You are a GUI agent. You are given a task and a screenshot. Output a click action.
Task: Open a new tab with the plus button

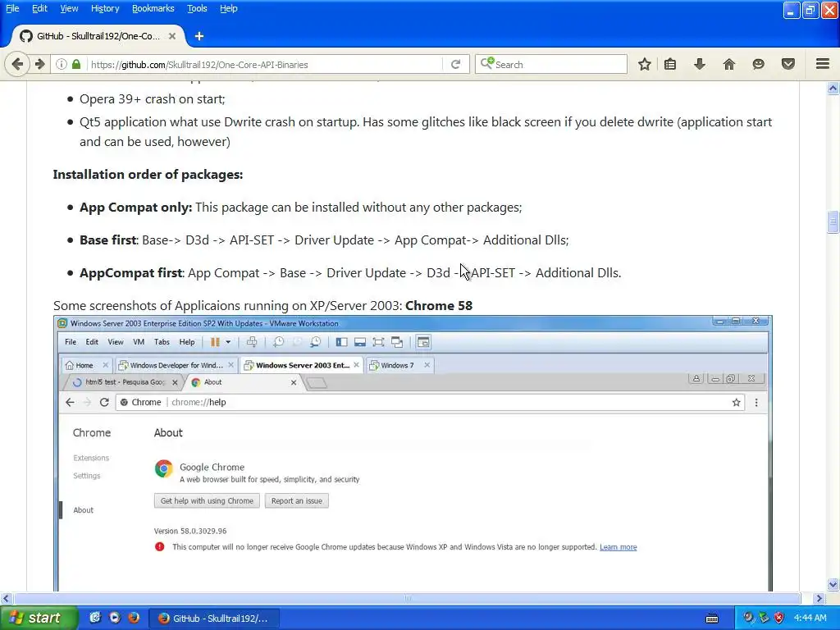click(x=199, y=36)
